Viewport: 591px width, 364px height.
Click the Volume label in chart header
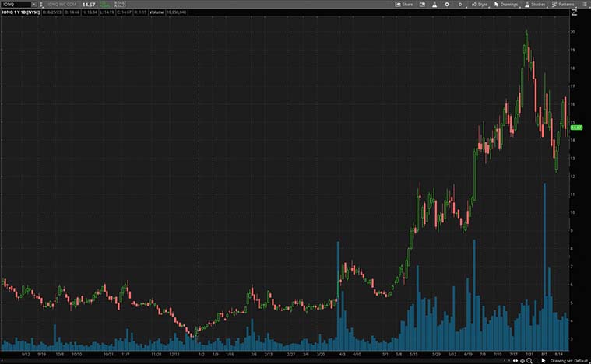pyautogui.click(x=157, y=12)
